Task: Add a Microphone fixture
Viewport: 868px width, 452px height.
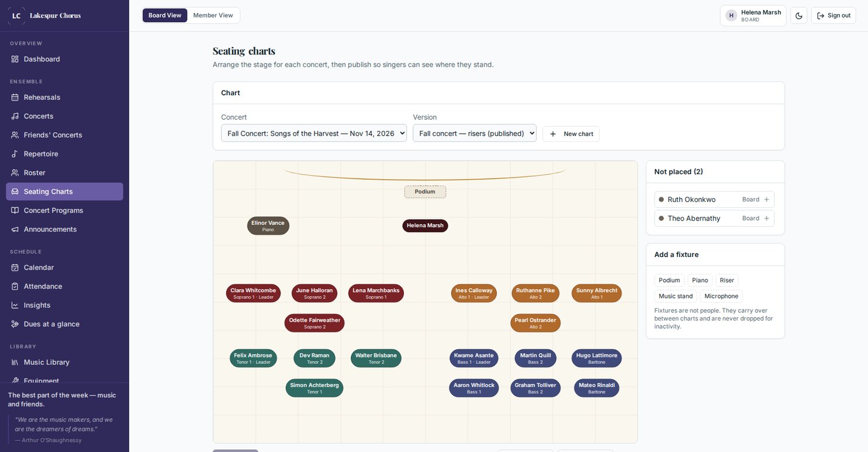Action: point(721,296)
